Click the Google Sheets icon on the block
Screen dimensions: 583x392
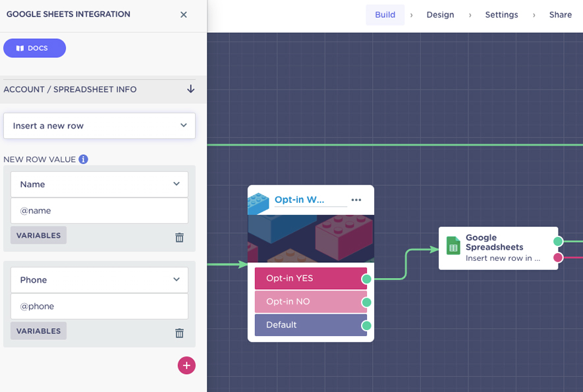(x=453, y=246)
